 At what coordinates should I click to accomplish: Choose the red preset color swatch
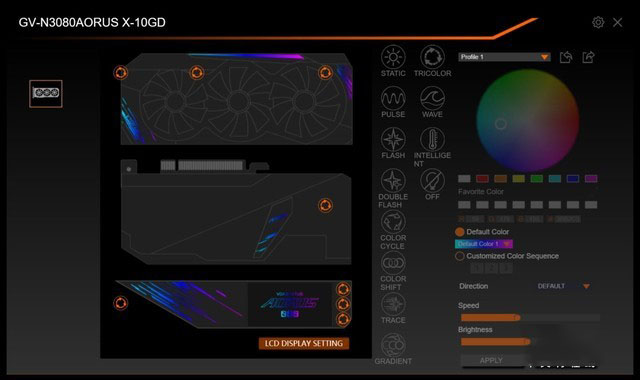482,178
